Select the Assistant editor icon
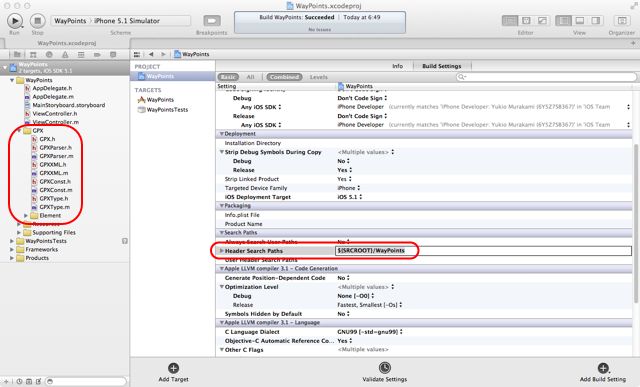Viewport: 640px width, 387px height. click(526, 20)
